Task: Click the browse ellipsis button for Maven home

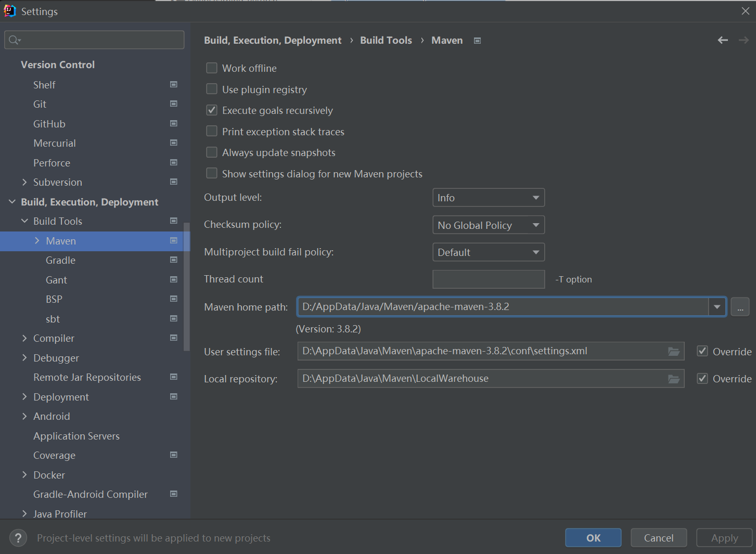Action: [x=740, y=307]
